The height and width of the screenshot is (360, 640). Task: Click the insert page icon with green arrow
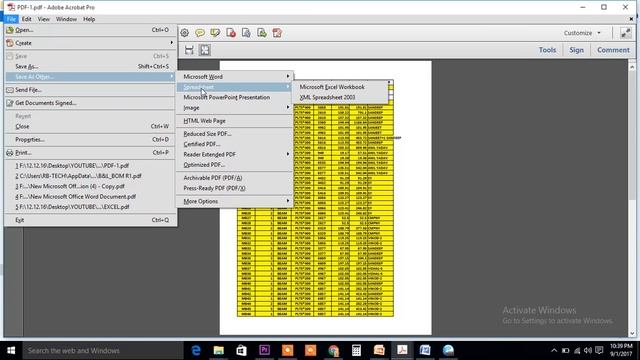click(x=262, y=33)
